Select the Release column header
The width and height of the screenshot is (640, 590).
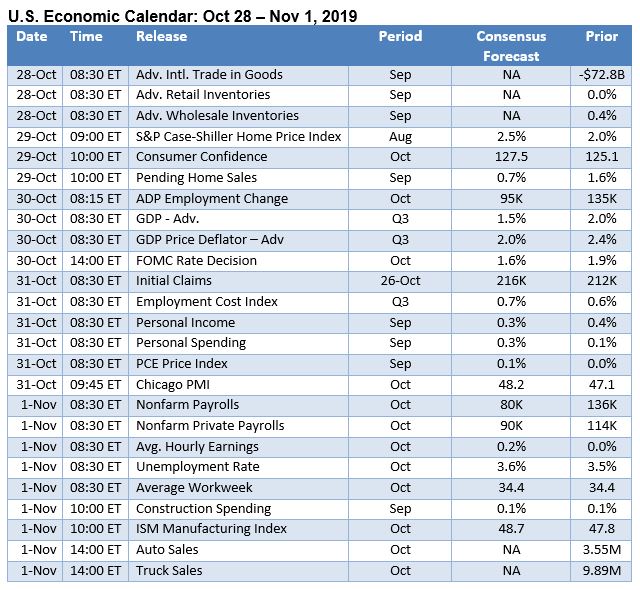tap(161, 36)
